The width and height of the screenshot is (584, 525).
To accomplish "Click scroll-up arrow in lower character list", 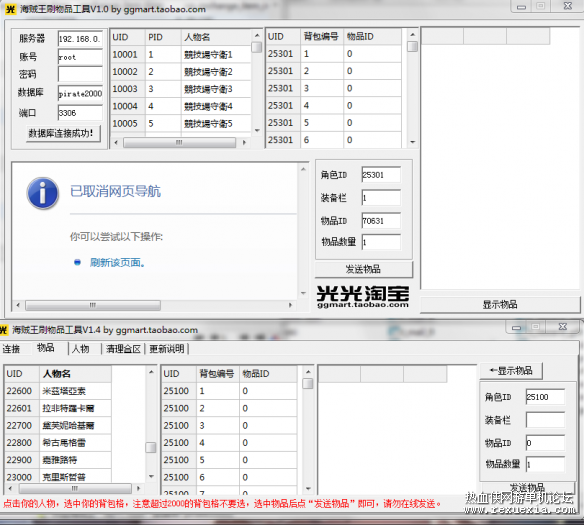I will 151,372.
